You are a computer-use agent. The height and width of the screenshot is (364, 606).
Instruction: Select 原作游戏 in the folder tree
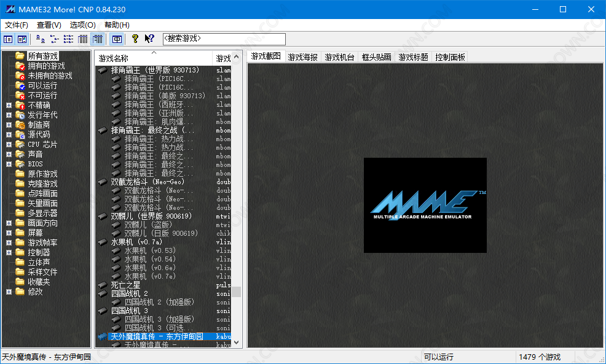tap(42, 174)
